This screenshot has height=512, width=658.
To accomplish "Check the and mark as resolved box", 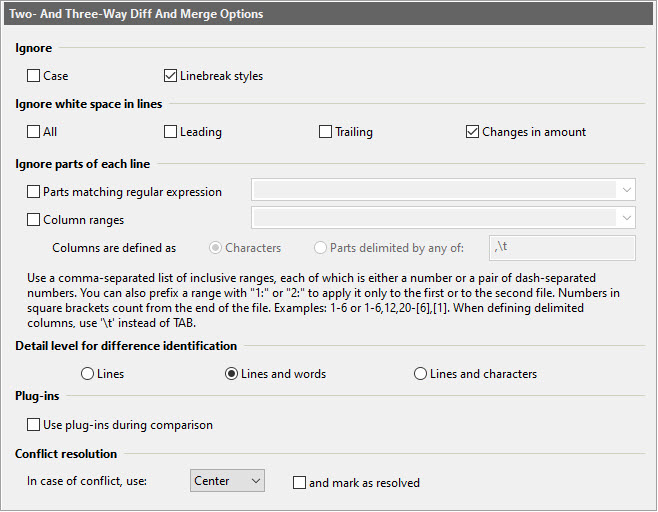I will 300,483.
